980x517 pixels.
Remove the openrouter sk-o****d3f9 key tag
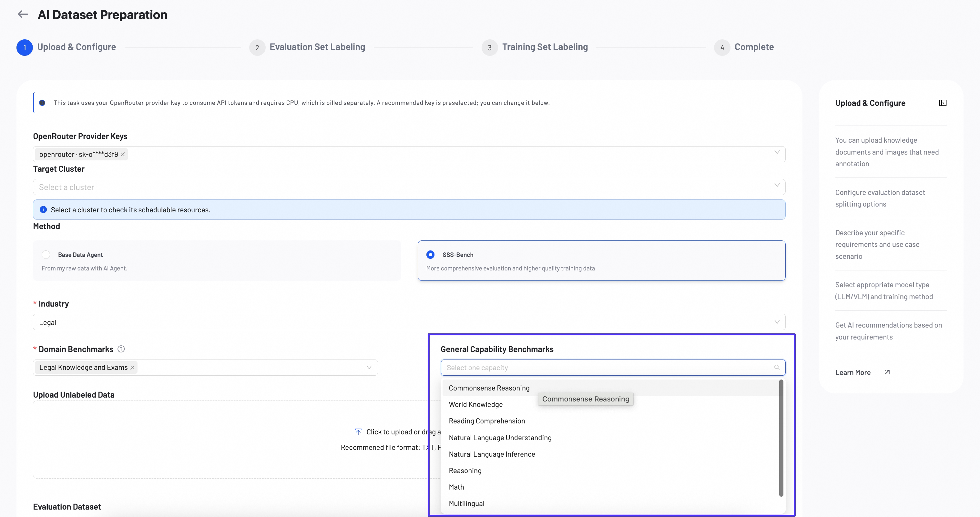(x=123, y=154)
